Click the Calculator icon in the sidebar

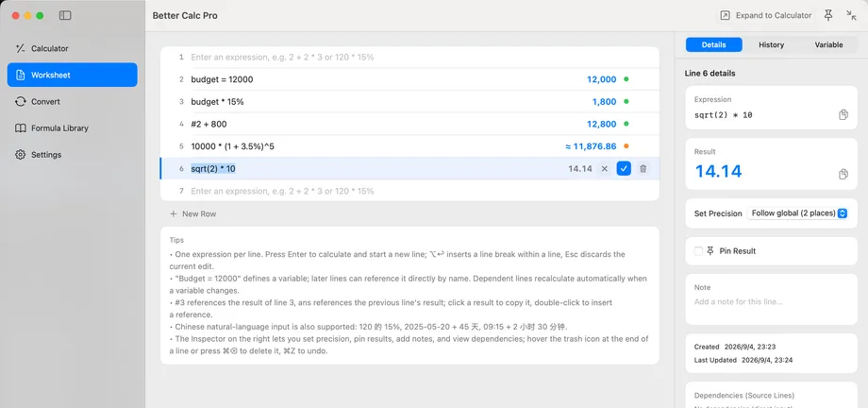(21, 48)
